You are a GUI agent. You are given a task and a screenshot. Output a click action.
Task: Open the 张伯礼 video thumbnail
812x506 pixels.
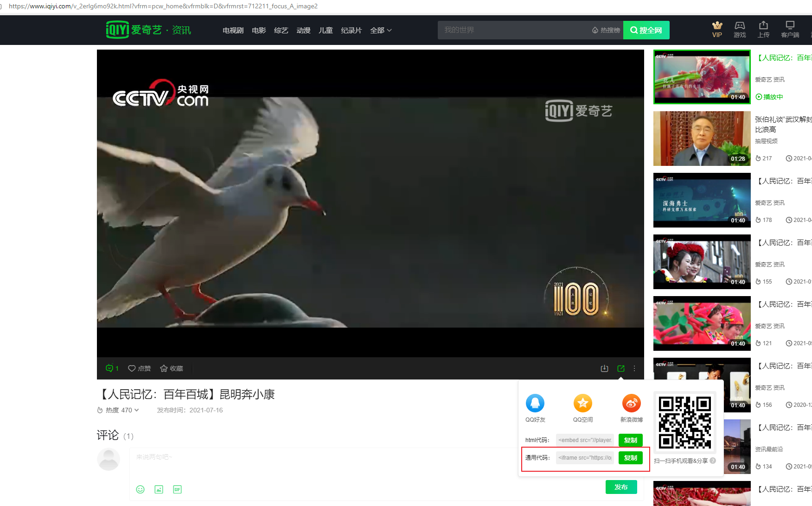702,139
